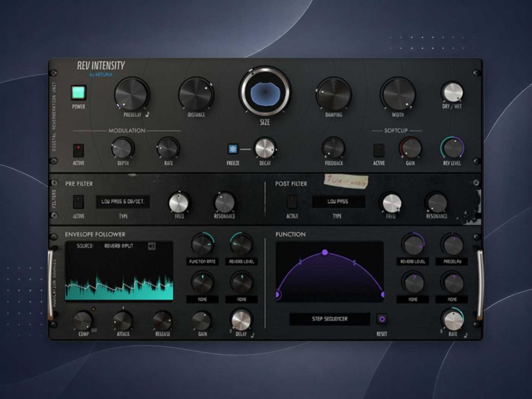Screen dimensions: 532x399
Task: Click the Dry/Wet knob
Action: point(453,92)
